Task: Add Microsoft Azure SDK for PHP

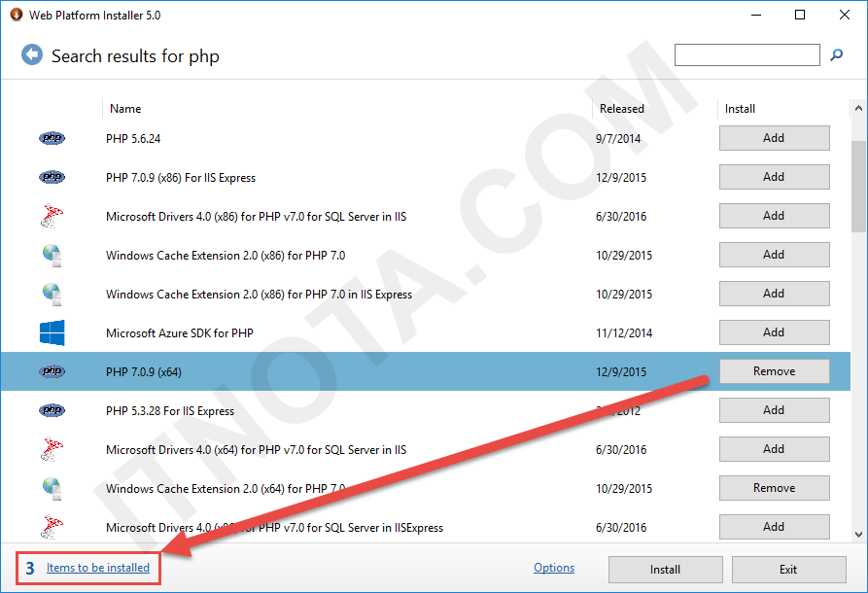Action: coord(774,332)
